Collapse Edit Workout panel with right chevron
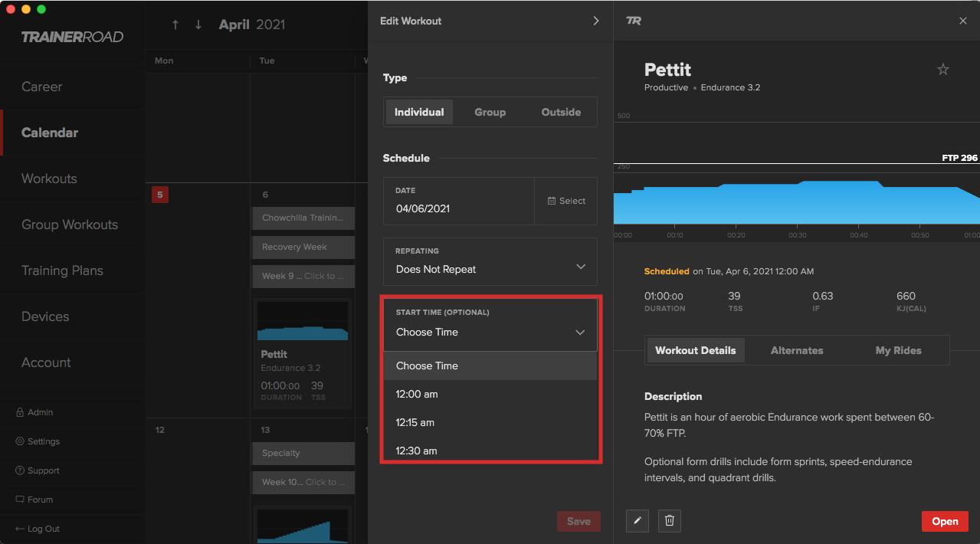The height and width of the screenshot is (544, 980). coord(596,21)
